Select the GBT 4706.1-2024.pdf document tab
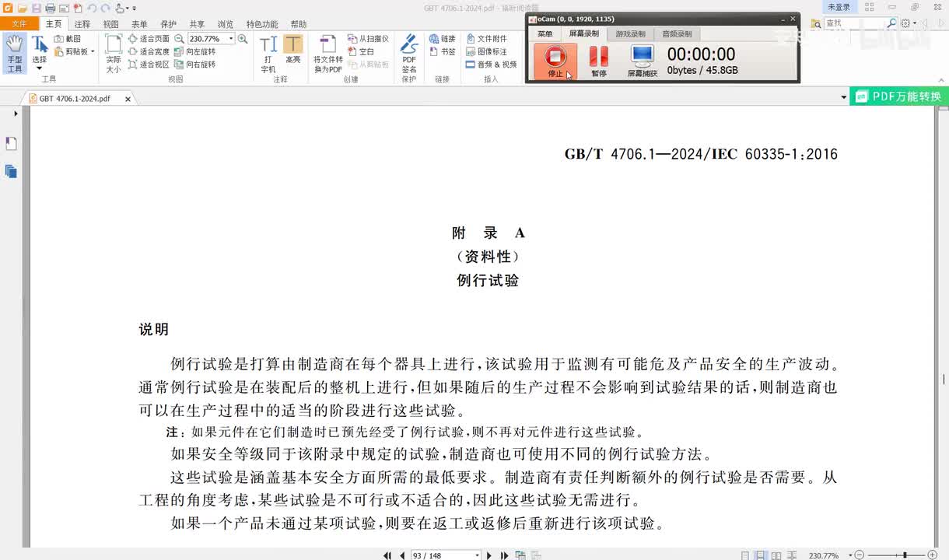Viewport: 949px width, 560px height. pos(75,99)
